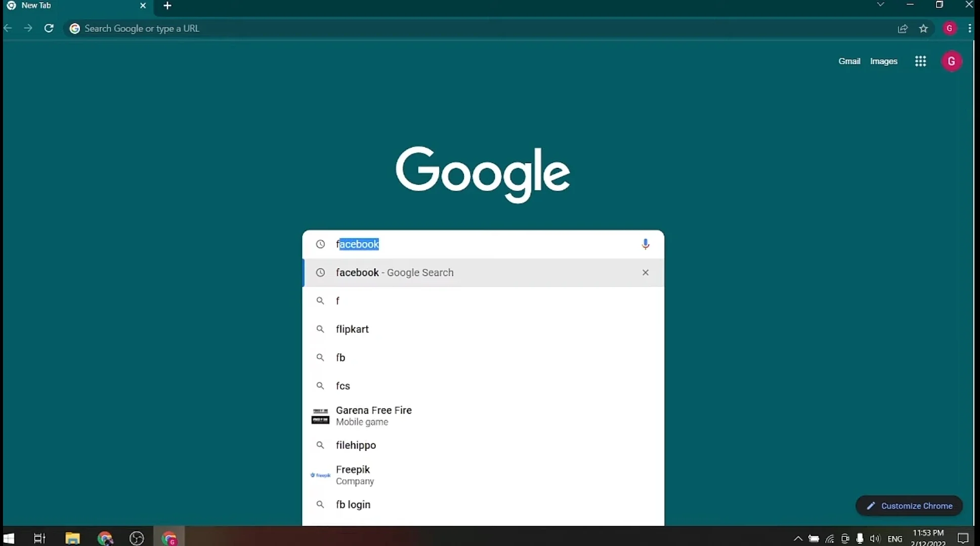Open the Google apps grid

coord(921,61)
